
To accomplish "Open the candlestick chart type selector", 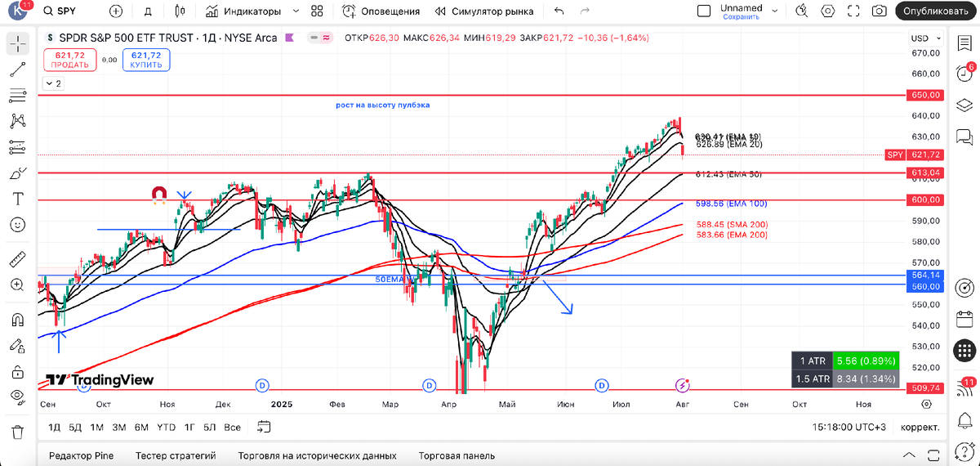I will tap(181, 11).
